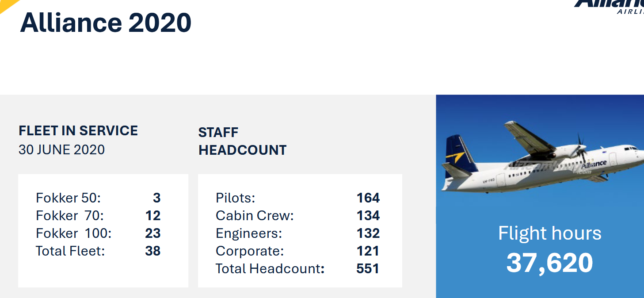
Task: Select the Pilots count 164
Action: point(368,198)
